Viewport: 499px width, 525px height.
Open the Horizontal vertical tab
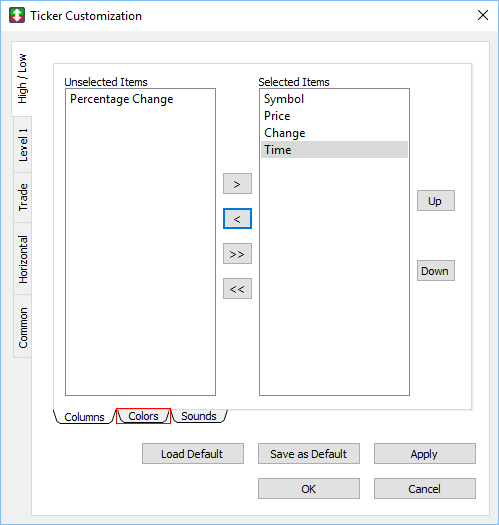pyautogui.click(x=23, y=259)
